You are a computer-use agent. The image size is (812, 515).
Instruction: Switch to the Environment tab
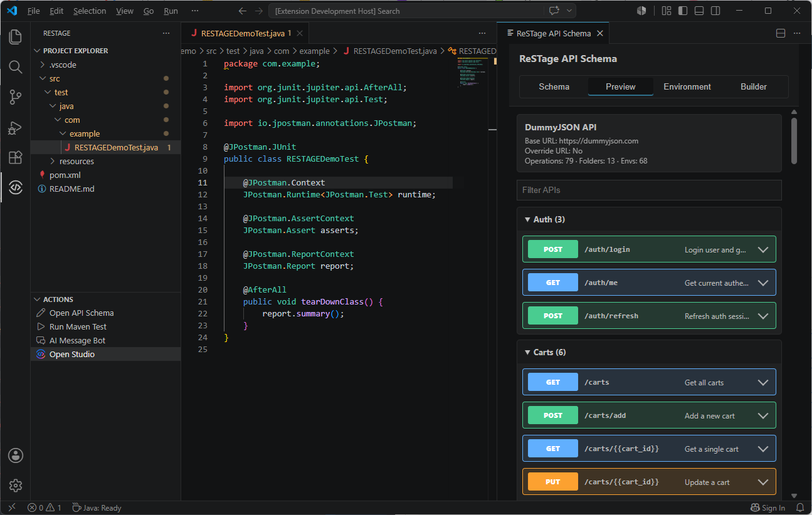click(687, 86)
